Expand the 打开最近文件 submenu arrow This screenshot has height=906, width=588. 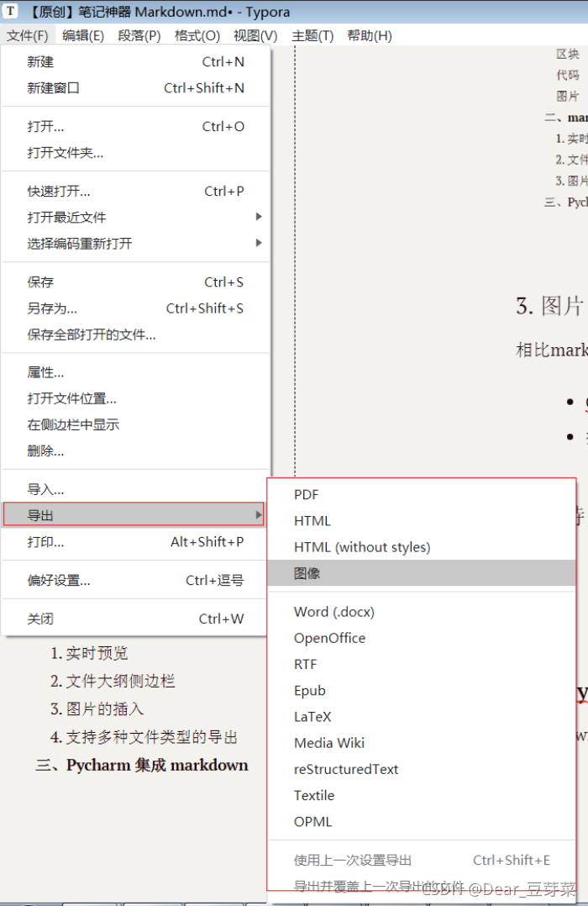259,217
